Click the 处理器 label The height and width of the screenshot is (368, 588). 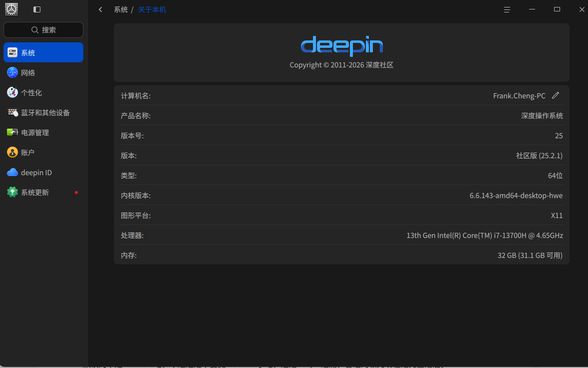(132, 235)
